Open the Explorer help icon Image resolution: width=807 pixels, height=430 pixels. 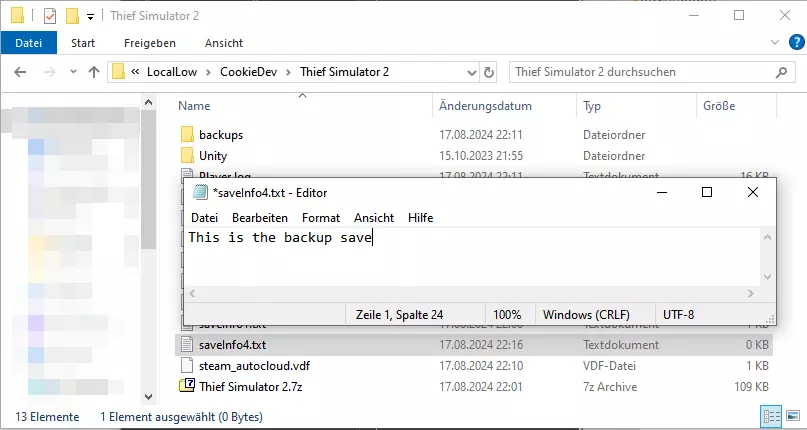click(793, 43)
